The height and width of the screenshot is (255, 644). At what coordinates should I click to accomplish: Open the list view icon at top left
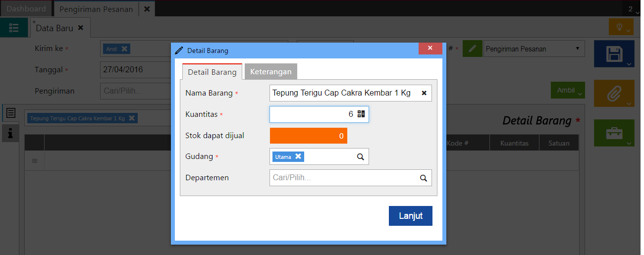(x=14, y=28)
